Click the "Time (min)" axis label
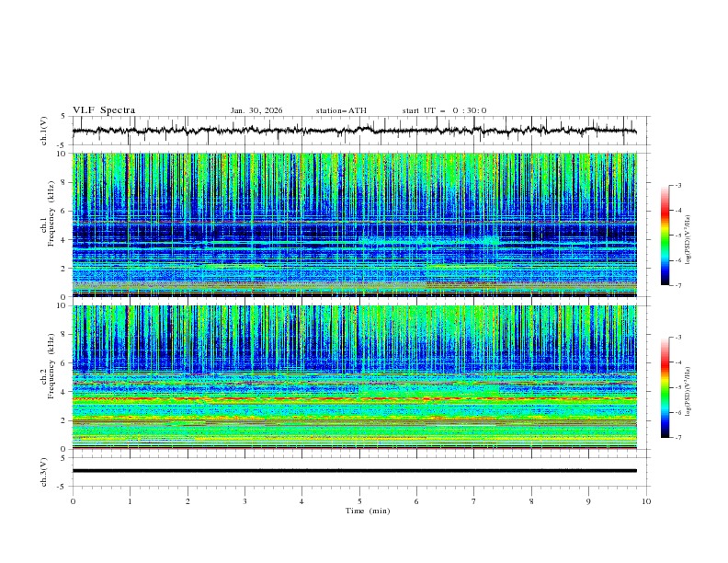 pos(368,511)
